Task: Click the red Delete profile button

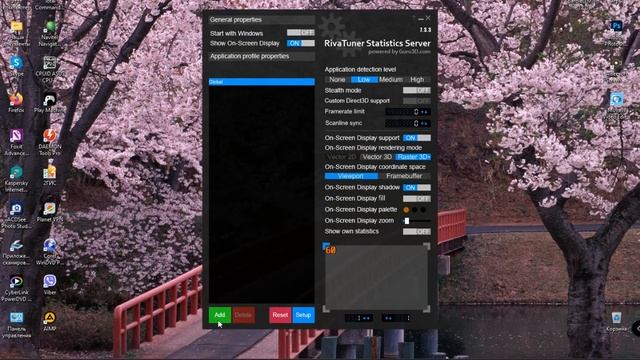Action: [x=243, y=315]
